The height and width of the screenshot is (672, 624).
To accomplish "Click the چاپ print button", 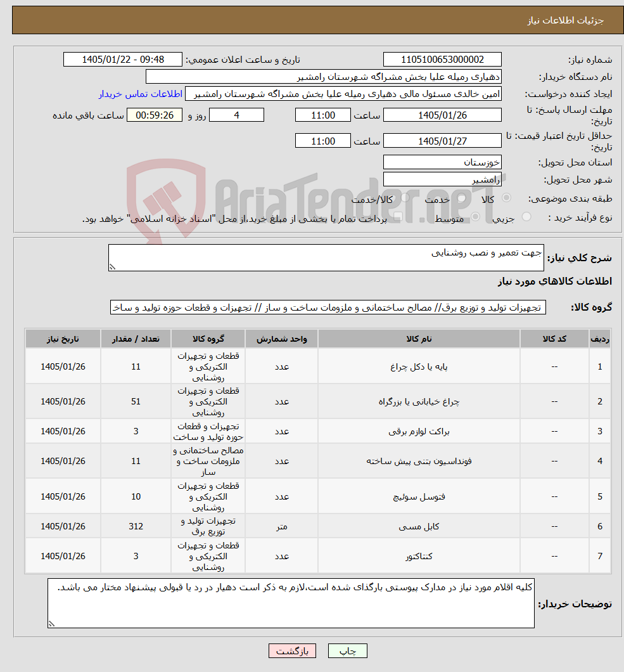I will (347, 651).
